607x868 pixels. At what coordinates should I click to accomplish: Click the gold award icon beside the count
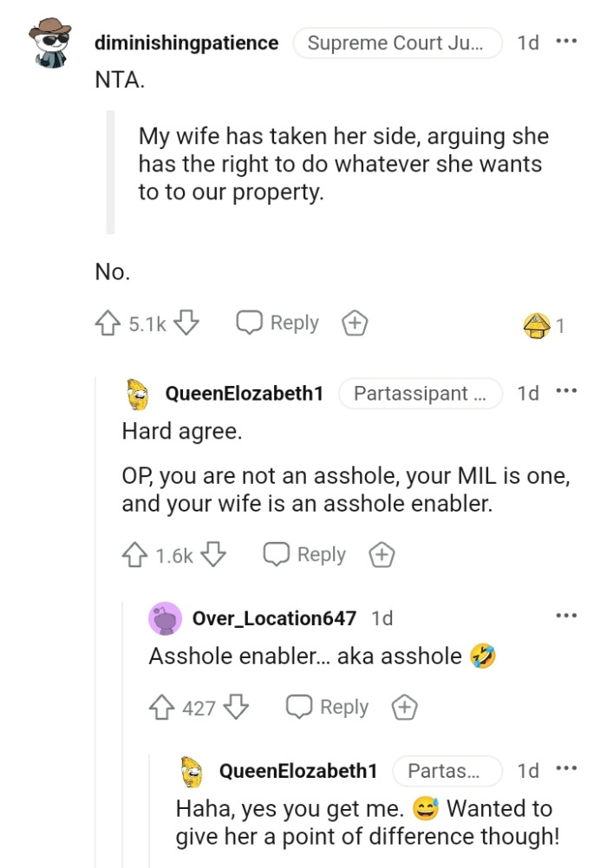tap(538, 321)
